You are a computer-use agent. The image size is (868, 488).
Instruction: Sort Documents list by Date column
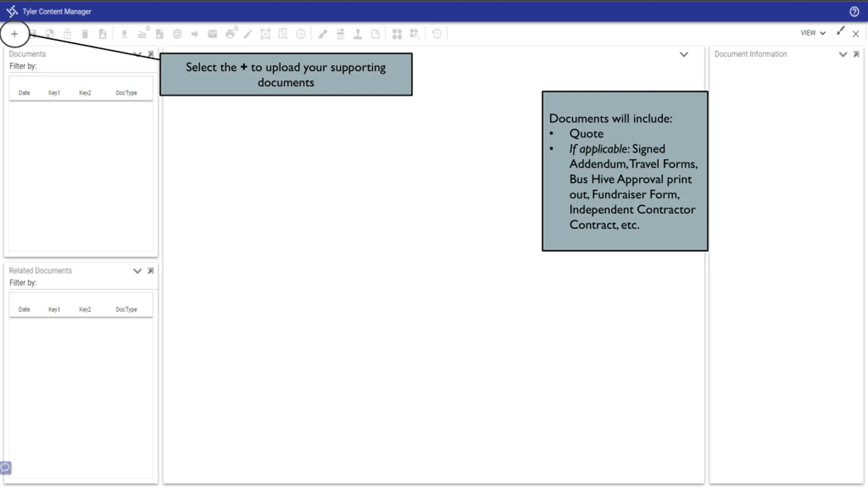click(24, 93)
